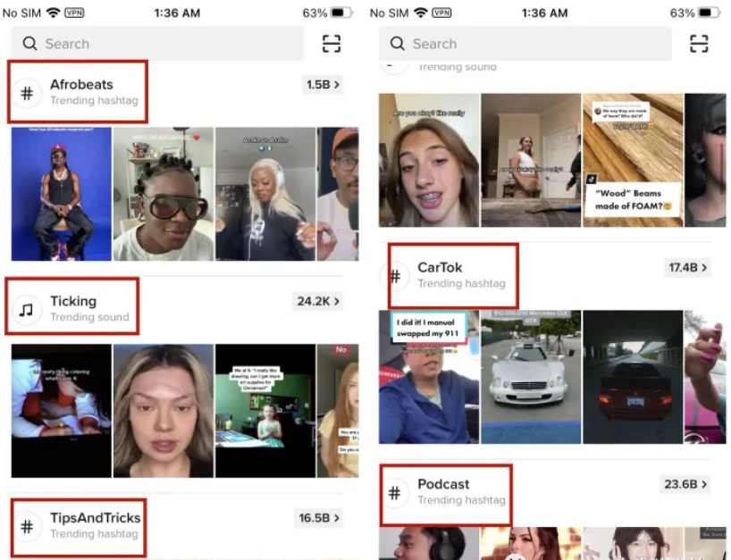Open the CarTok trending hashtag title
731x560 pixels.
(x=440, y=267)
